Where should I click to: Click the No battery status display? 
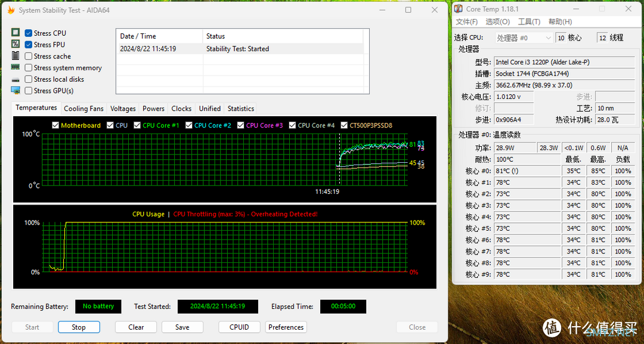(98, 306)
